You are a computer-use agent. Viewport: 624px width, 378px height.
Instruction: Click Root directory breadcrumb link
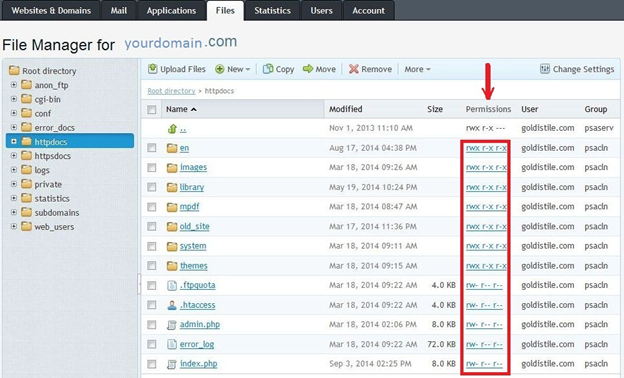click(171, 91)
